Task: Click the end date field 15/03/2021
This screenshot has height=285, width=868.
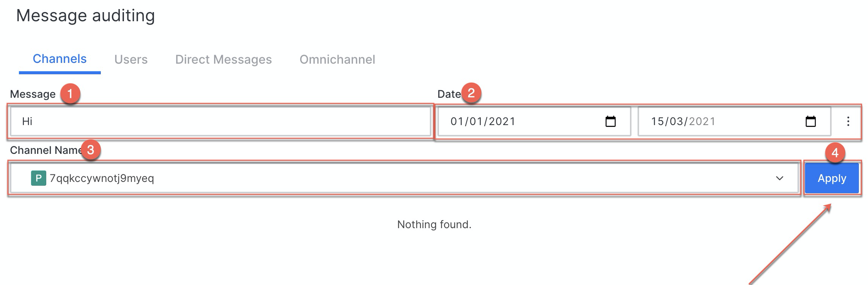Action: point(734,121)
